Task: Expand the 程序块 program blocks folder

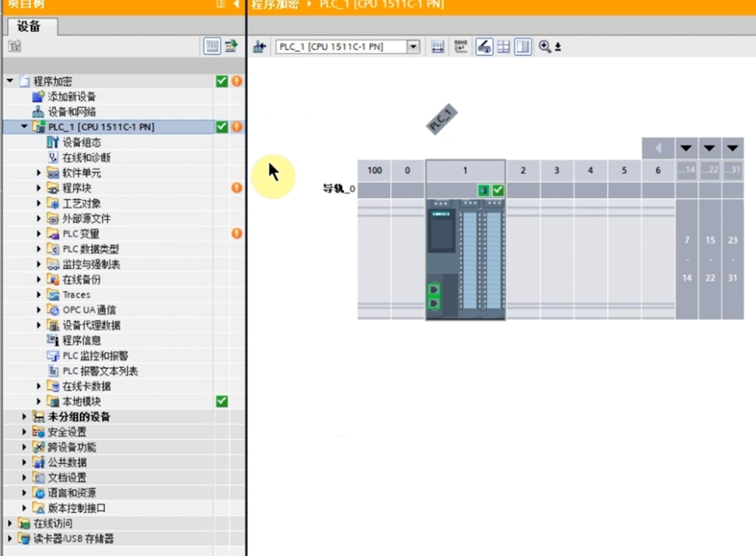Action: click(39, 188)
